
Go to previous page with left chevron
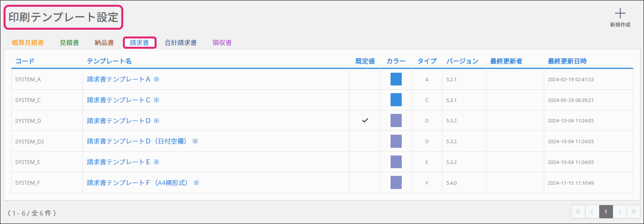coord(592,212)
